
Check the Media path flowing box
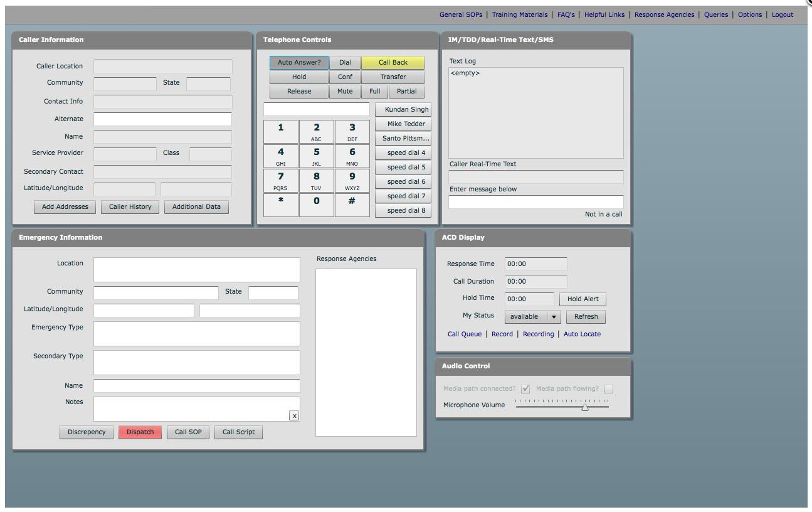coord(608,389)
